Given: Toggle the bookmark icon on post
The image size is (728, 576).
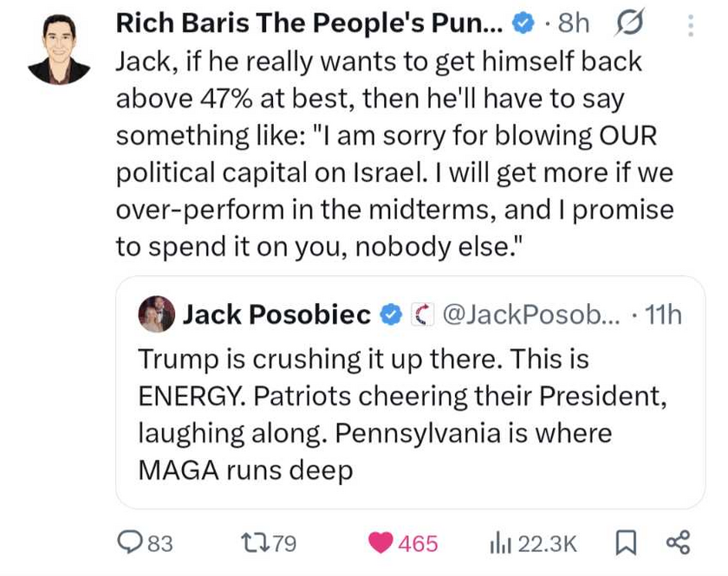Looking at the screenshot, I should click(x=624, y=543).
